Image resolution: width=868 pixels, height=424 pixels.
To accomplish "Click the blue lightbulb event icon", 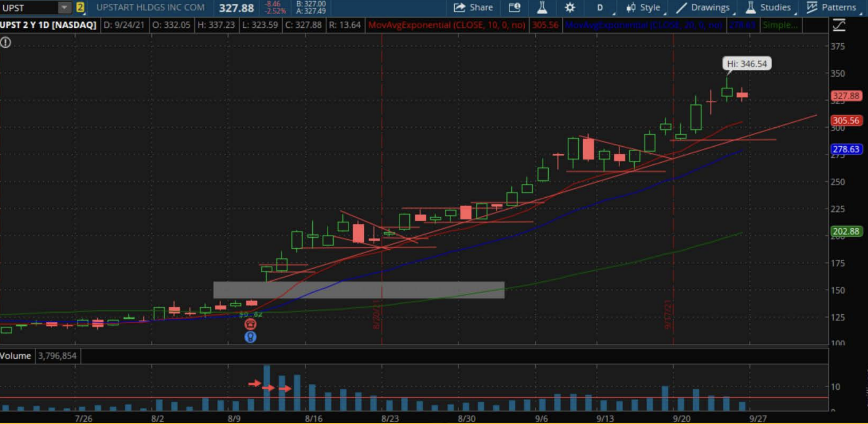I will point(250,337).
